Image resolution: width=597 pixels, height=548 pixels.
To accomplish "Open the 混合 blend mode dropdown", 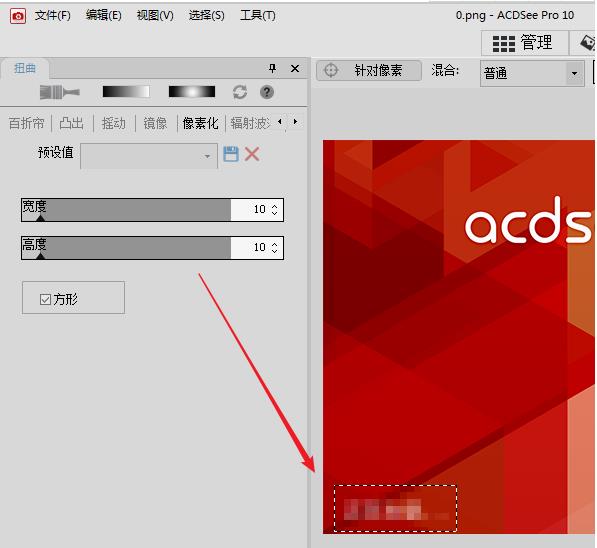I will tap(532, 73).
